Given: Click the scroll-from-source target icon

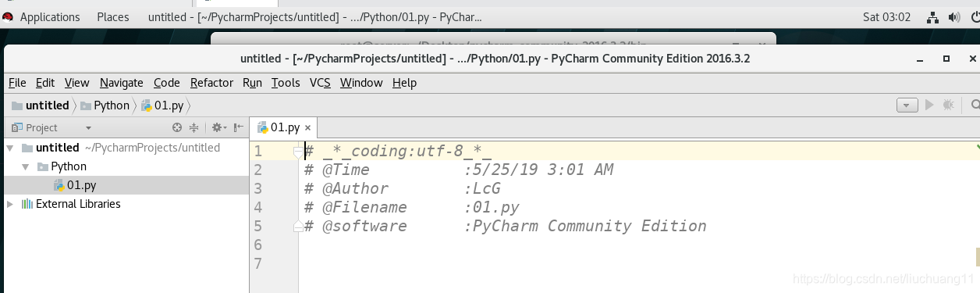Looking at the screenshot, I should 177,127.
